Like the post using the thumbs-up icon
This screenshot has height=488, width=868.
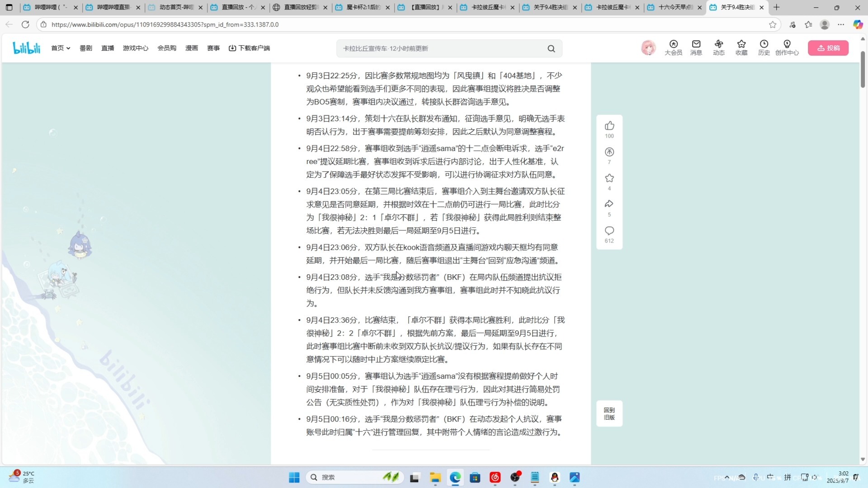point(609,126)
